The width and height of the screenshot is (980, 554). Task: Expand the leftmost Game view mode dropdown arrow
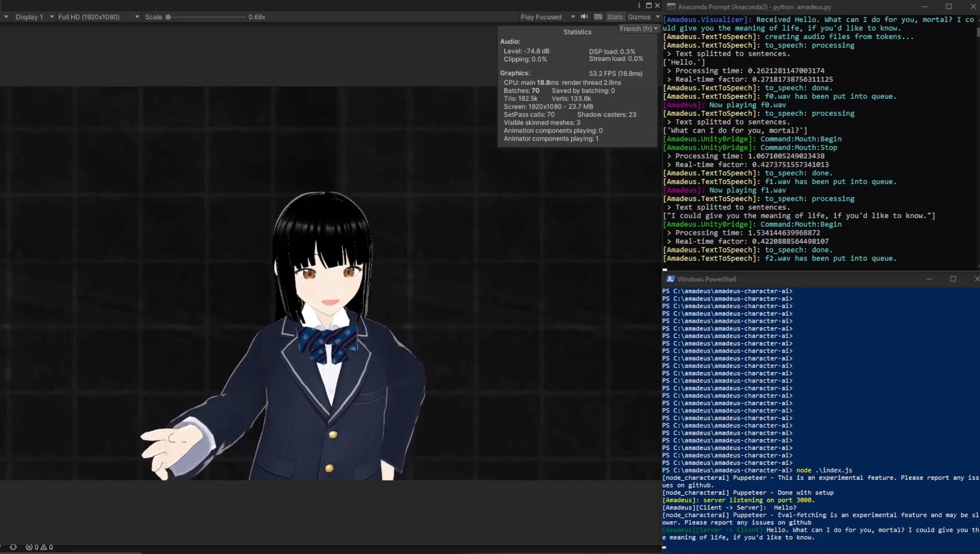[6, 17]
